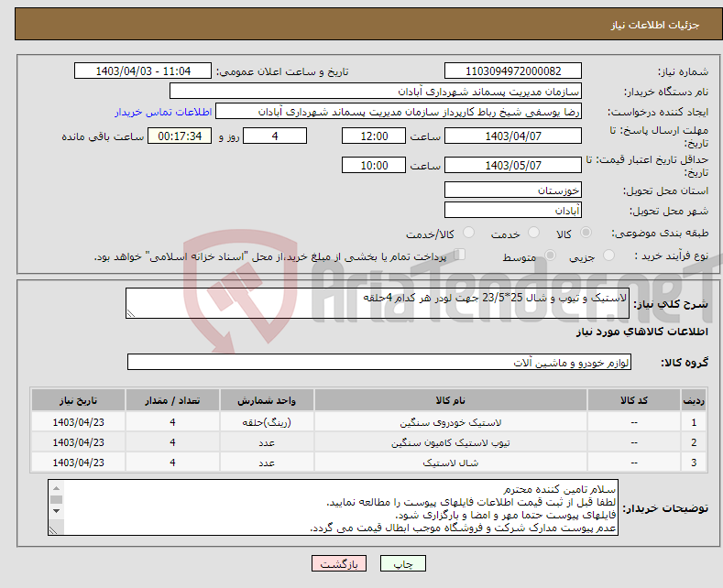Click the واحد شمارش column header

[x=267, y=400]
